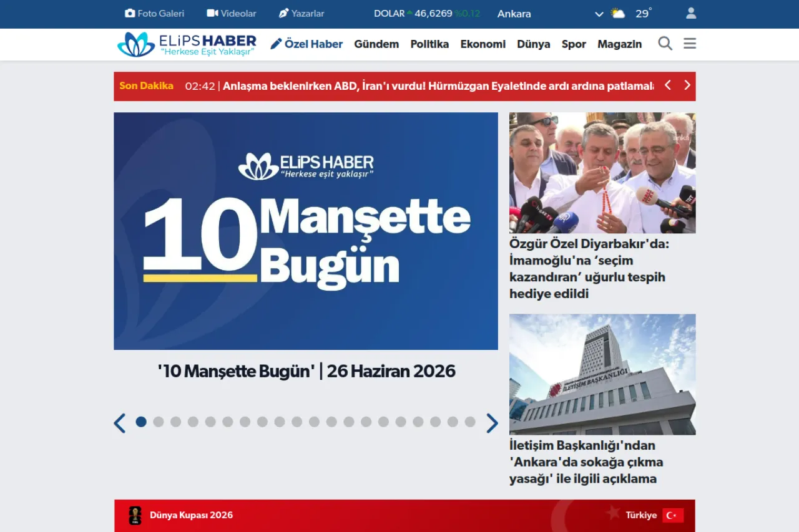Open the Politika section
Image resolution: width=799 pixels, height=532 pixels.
pyautogui.click(x=429, y=44)
